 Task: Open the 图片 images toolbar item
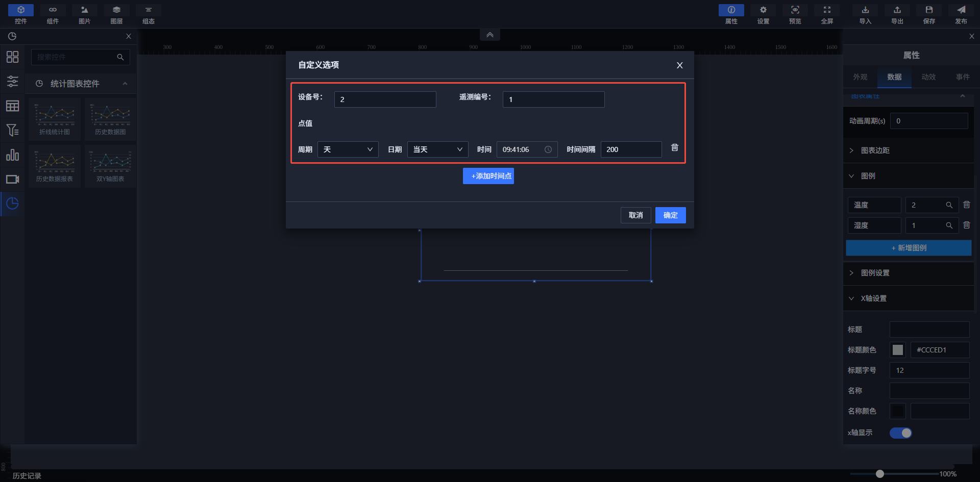(x=85, y=14)
